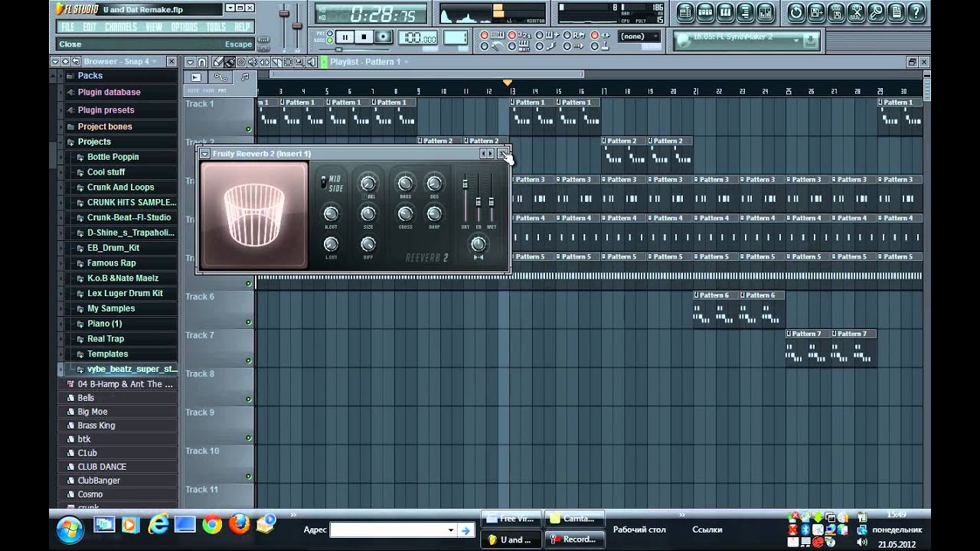The width and height of the screenshot is (980, 551).
Task: Switch to song mode radio (SONG)
Action: pos(330,41)
